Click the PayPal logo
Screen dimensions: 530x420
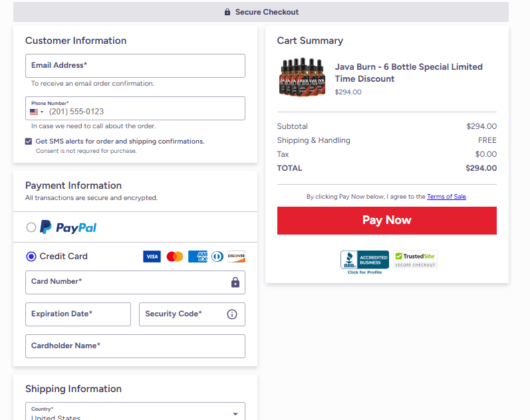68,227
